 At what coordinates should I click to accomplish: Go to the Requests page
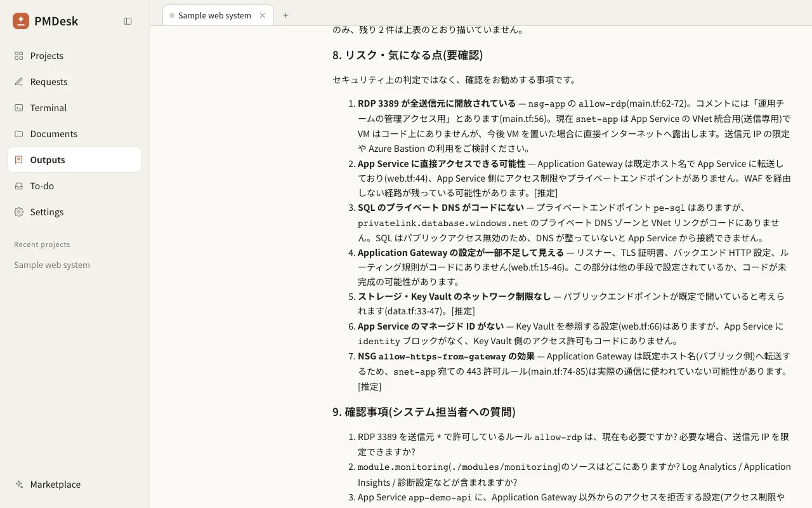click(x=74, y=82)
